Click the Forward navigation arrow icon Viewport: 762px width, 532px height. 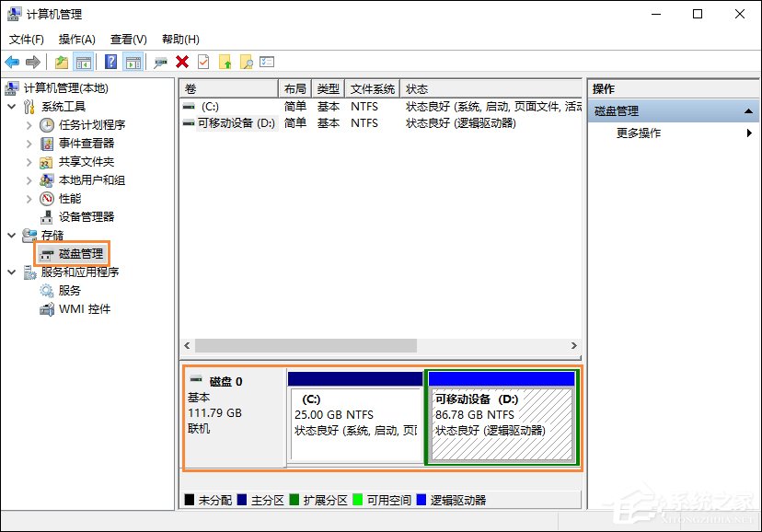pyautogui.click(x=33, y=62)
